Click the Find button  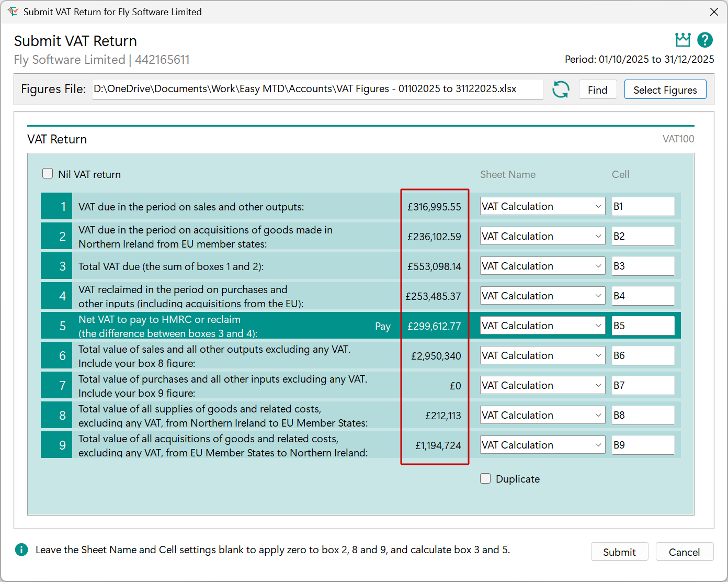click(x=598, y=89)
